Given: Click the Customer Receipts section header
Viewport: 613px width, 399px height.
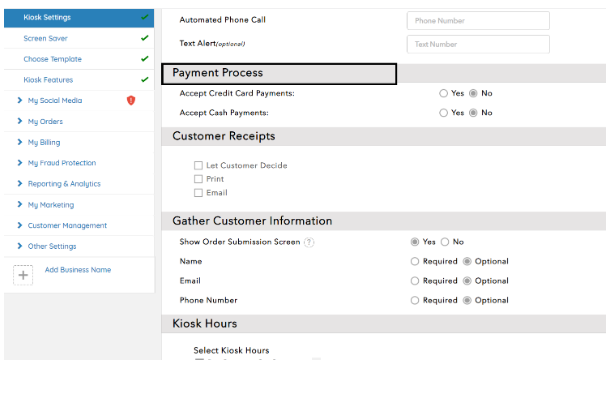Looking at the screenshot, I should point(384,136).
